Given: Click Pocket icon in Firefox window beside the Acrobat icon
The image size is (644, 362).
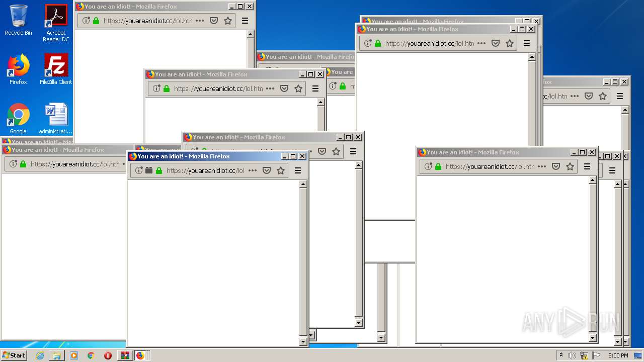Looking at the screenshot, I should coord(214,21).
